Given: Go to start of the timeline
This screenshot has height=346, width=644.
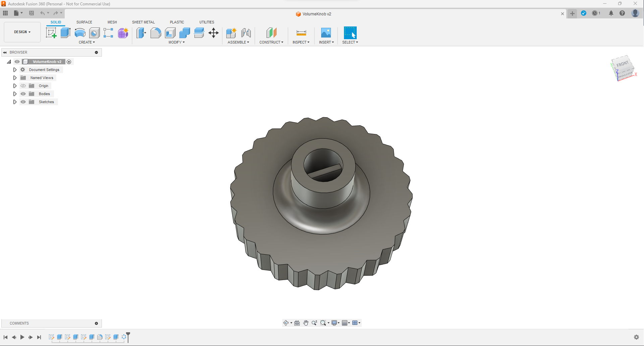Looking at the screenshot, I should (x=5, y=337).
